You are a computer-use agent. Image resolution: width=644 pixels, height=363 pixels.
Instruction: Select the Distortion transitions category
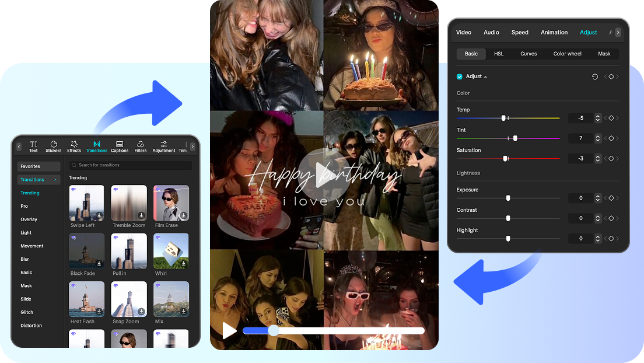click(x=32, y=326)
